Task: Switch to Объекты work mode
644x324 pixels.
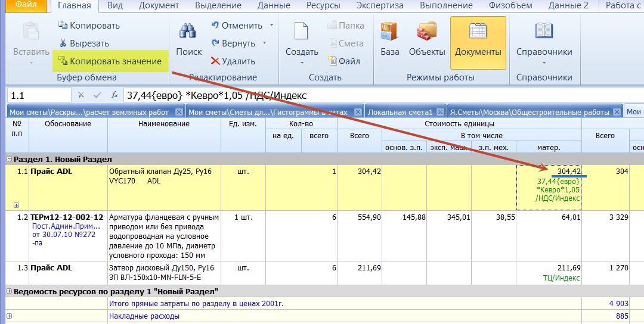Action: point(427,39)
